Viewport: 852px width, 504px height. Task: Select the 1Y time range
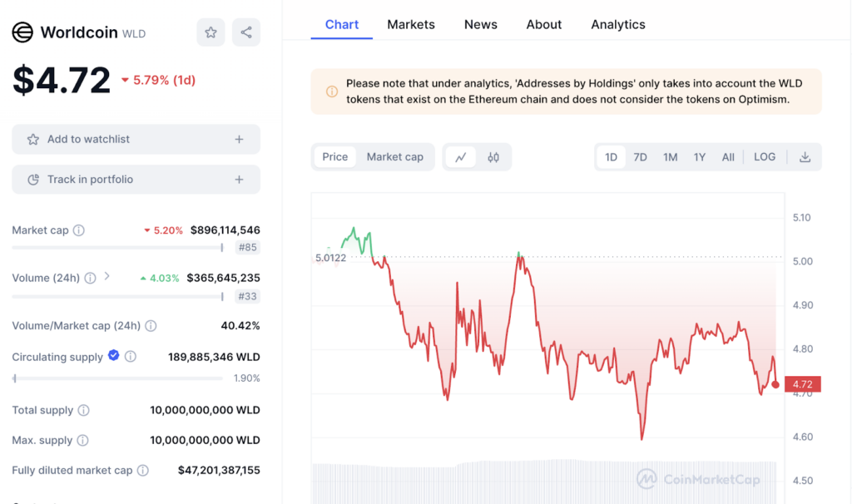tap(700, 157)
